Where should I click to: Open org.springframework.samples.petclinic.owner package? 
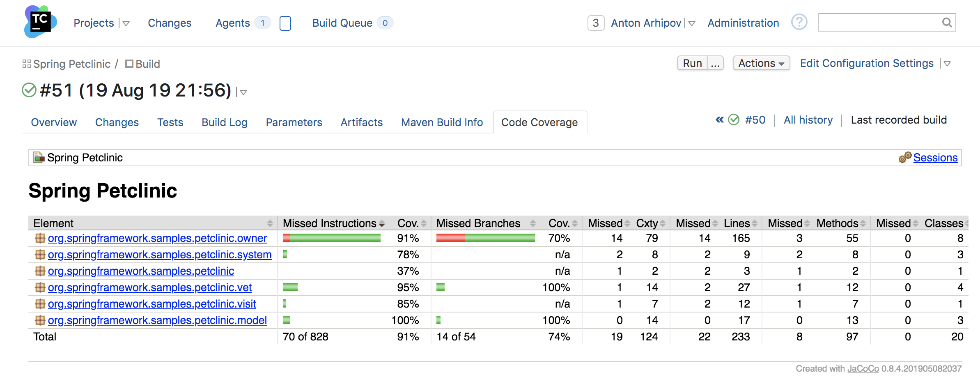point(157,238)
